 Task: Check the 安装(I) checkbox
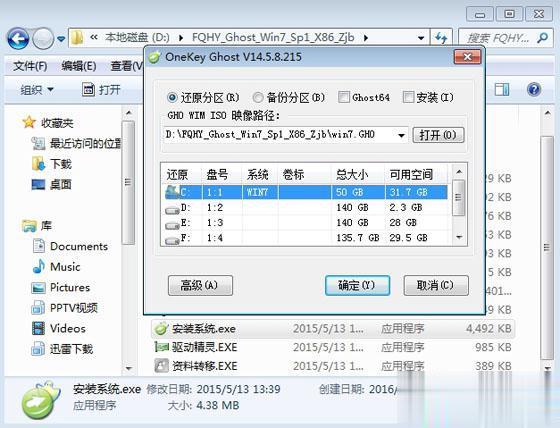click(408, 97)
